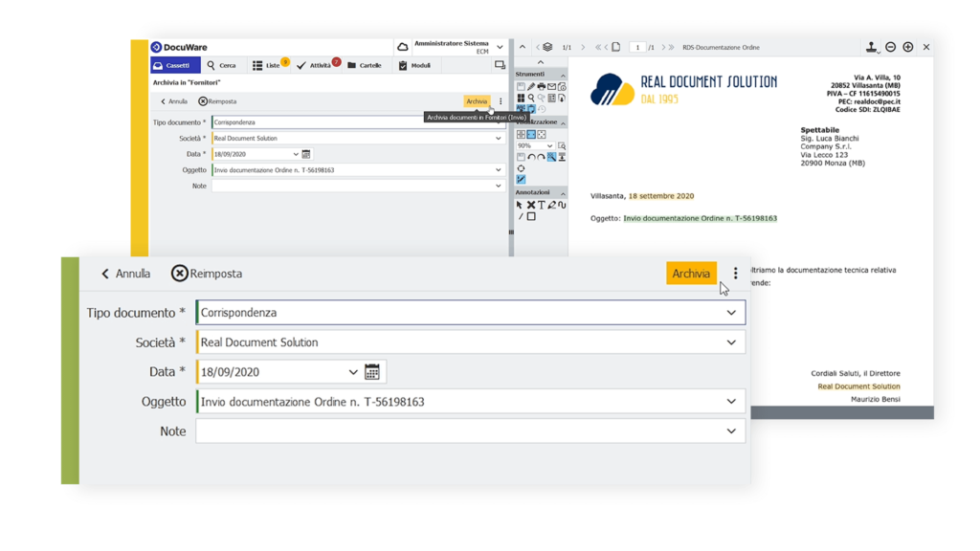Screen dimensions: 980x551
Task: Select the X delete annotation tool
Action: coord(530,205)
